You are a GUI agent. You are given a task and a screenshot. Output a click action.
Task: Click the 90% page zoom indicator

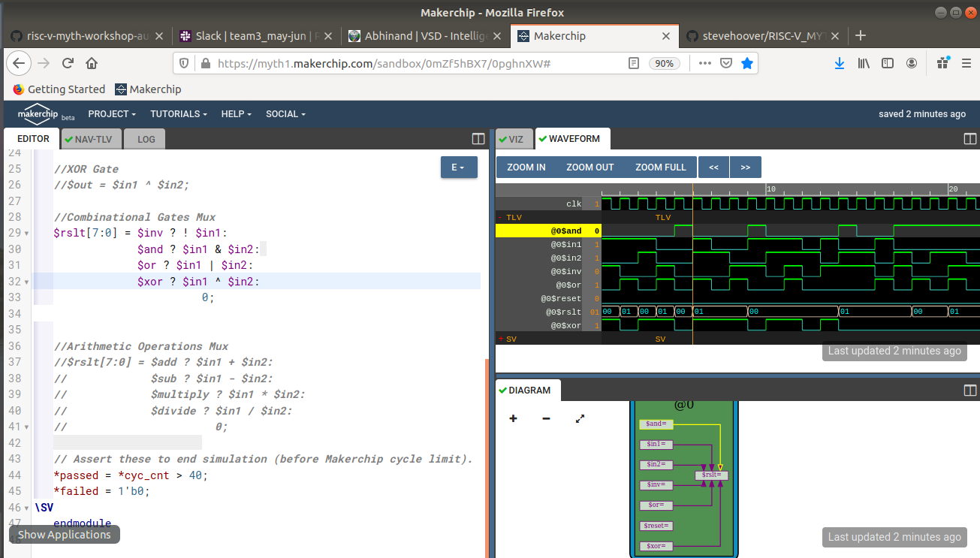tap(665, 64)
